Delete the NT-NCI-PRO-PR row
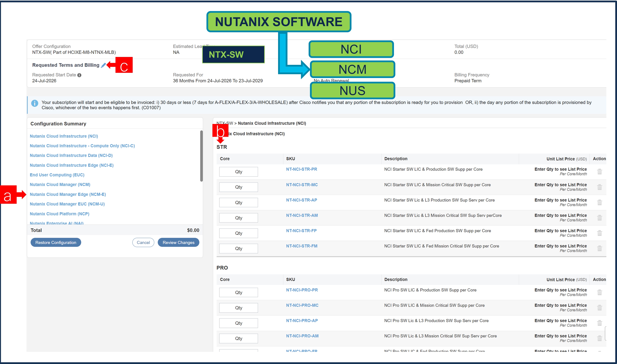This screenshot has height=364, width=617. (599, 292)
